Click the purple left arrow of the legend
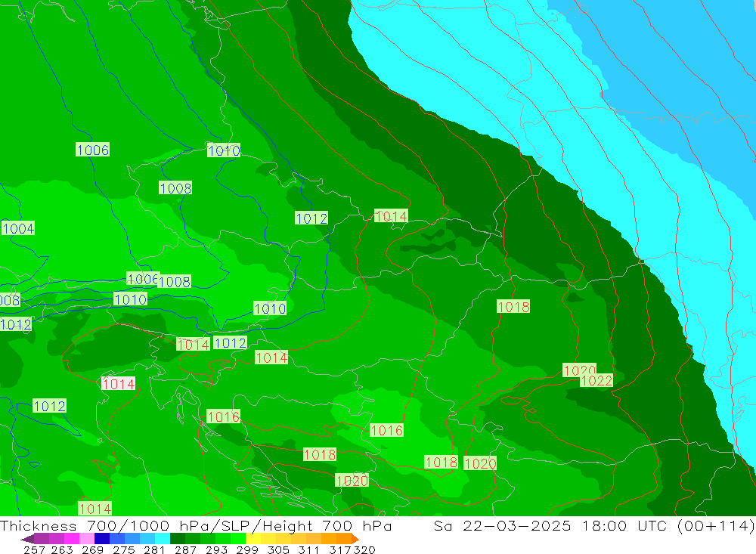The image size is (756, 554). pos(27,539)
